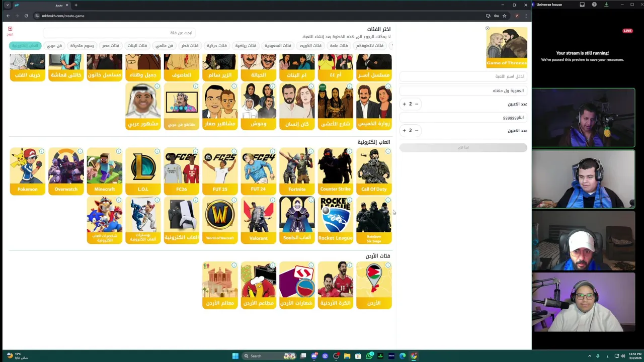Switch to فئات البنات category tab
This screenshot has width=644, height=362.
[137, 46]
